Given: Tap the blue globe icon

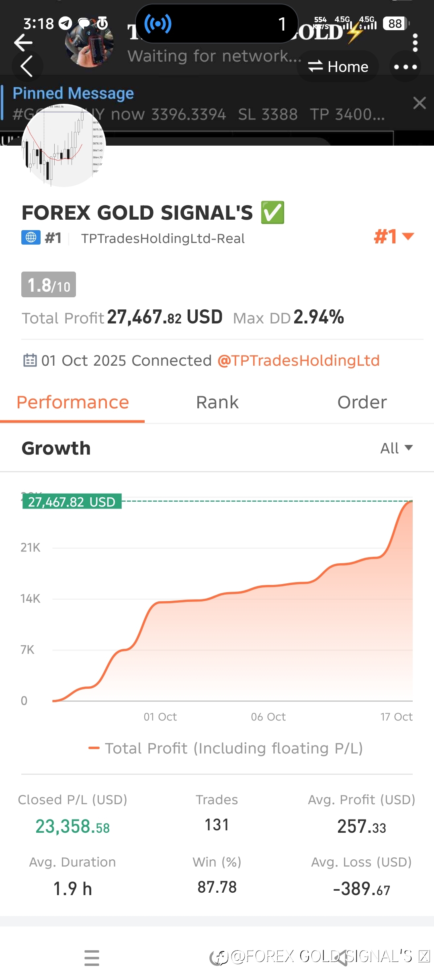Looking at the screenshot, I should pos(31,238).
